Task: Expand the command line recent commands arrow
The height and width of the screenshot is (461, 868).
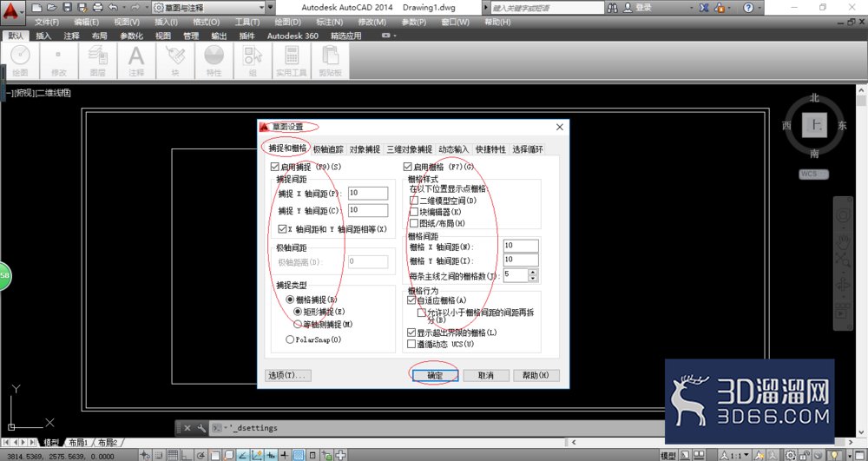Action: [x=227, y=428]
